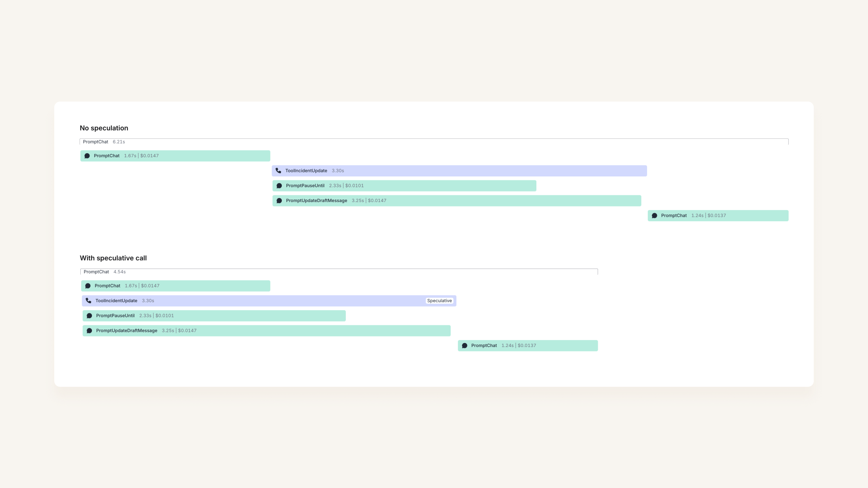
Task: Click the chat icon on the 1.24s PromptChat span under With speculative call
Action: [x=465, y=346]
